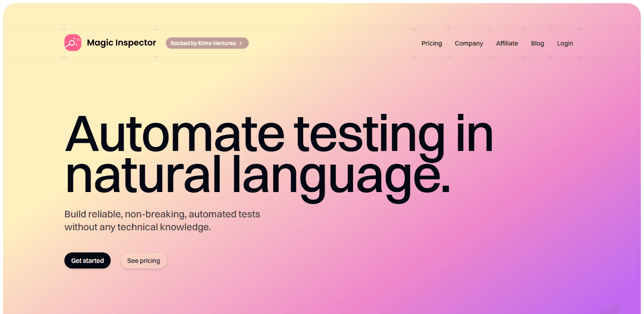
Task: Click the Login link
Action: (565, 43)
